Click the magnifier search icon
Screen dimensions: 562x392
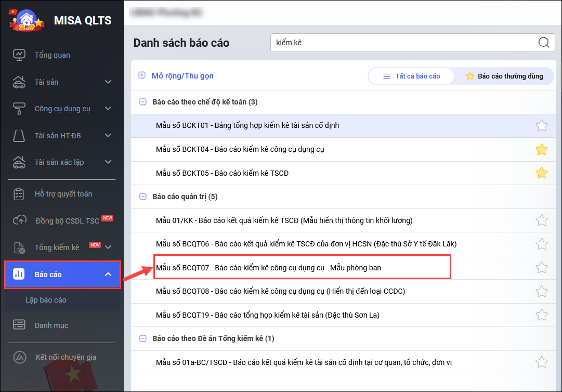[544, 42]
